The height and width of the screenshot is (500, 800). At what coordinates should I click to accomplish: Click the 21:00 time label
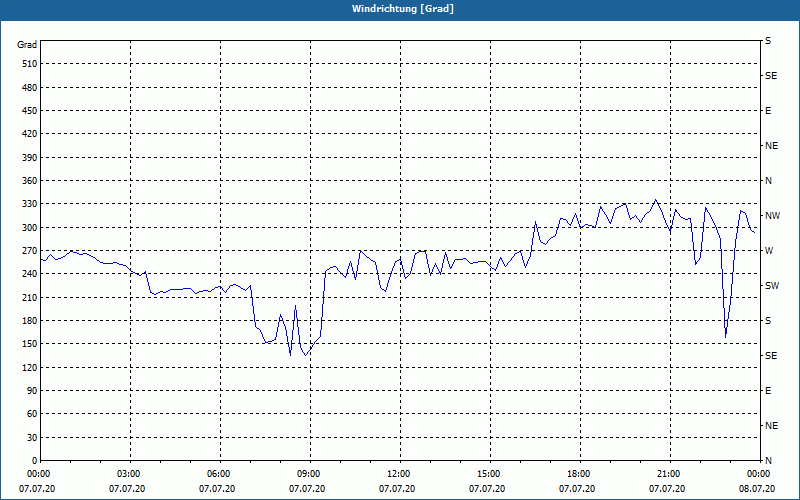coord(670,474)
